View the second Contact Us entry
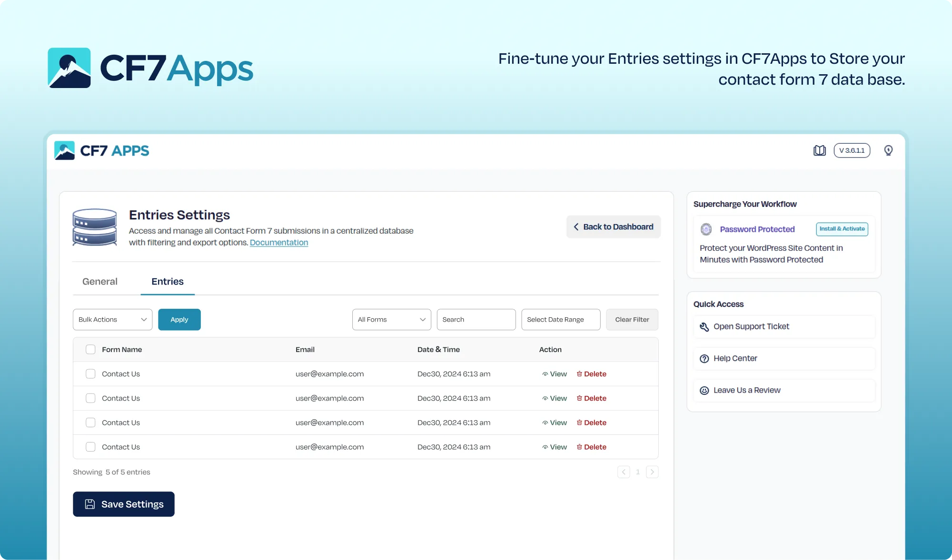 (x=555, y=398)
